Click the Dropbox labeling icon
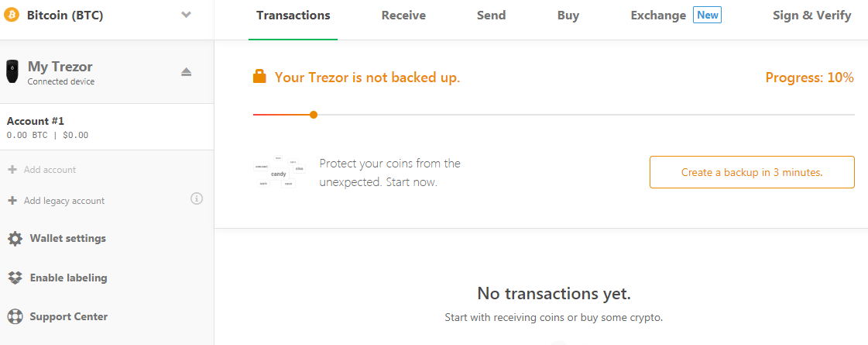This screenshot has height=345, width=868. [15, 278]
